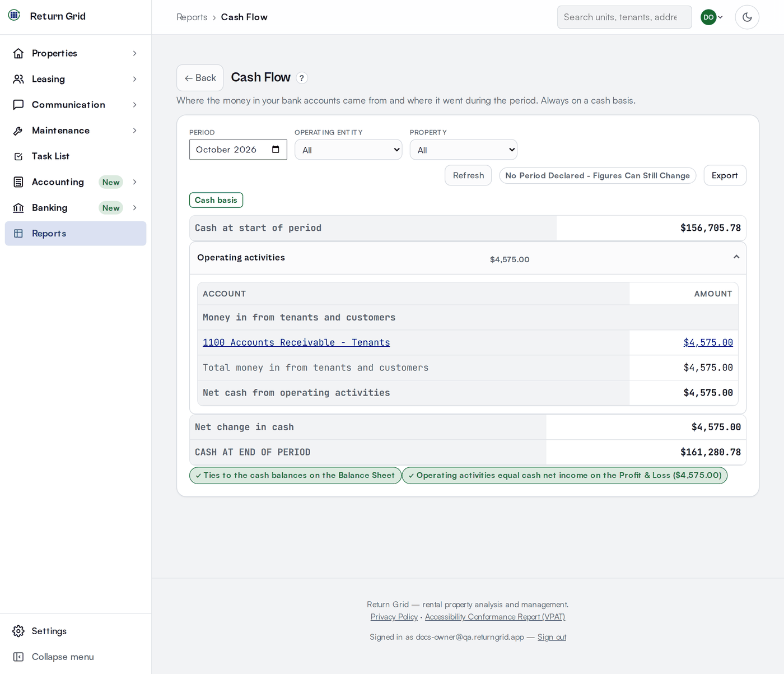Expand the Leasing submenu chevron
Screen dimensions: 784x674
point(135,79)
